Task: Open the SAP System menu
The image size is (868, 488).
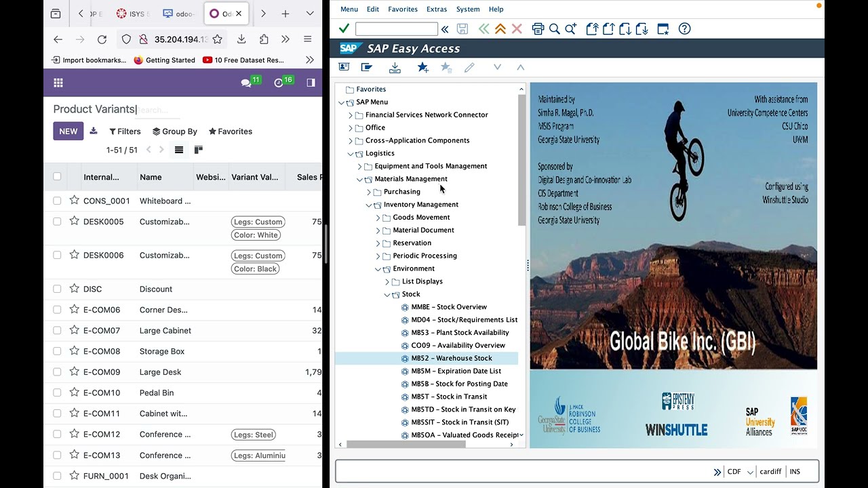Action: [468, 9]
